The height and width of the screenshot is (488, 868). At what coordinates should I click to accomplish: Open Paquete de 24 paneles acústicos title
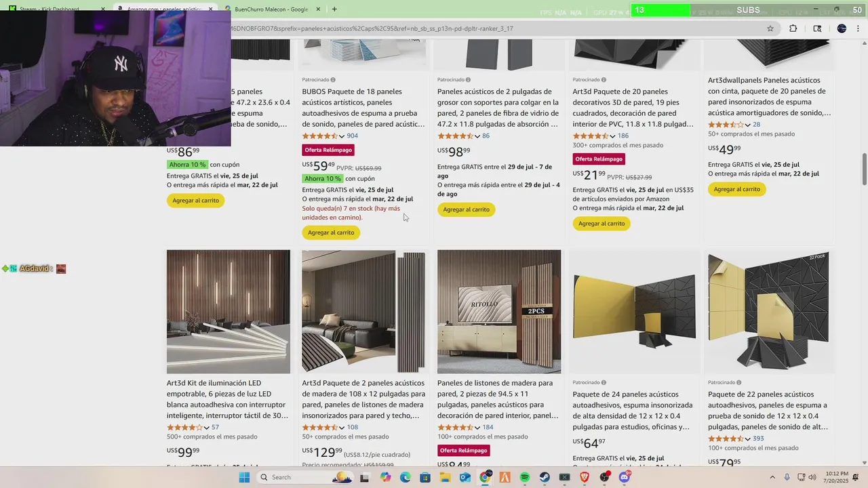(633, 411)
